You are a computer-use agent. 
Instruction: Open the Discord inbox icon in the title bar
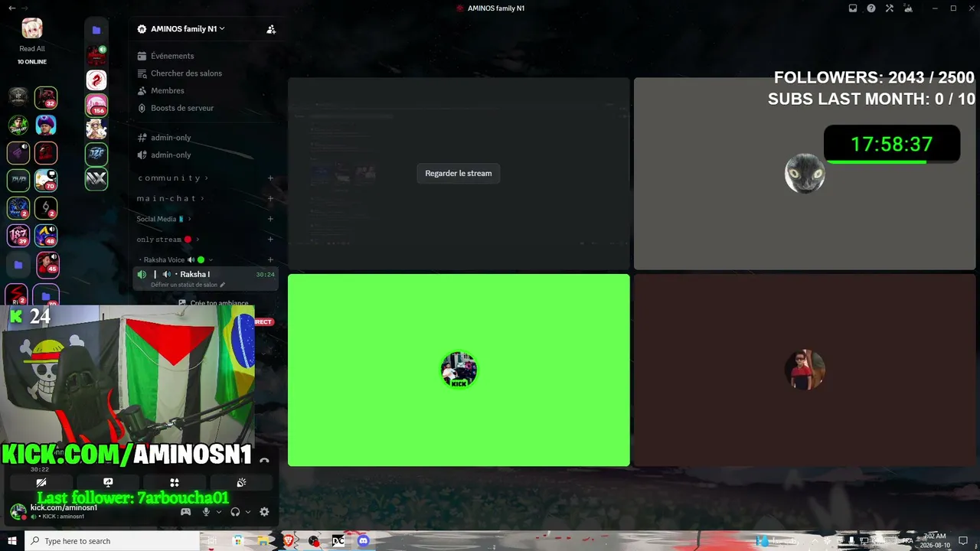(853, 8)
